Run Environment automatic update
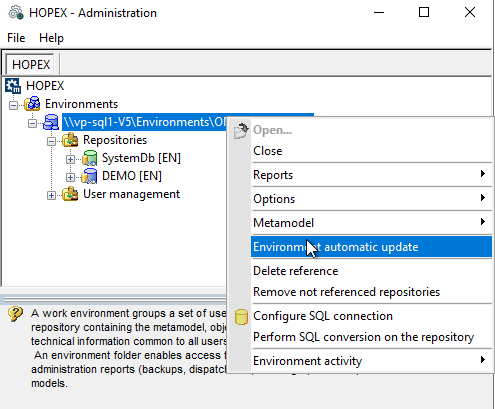Screen dimensions: 495x409 (x=371, y=247)
